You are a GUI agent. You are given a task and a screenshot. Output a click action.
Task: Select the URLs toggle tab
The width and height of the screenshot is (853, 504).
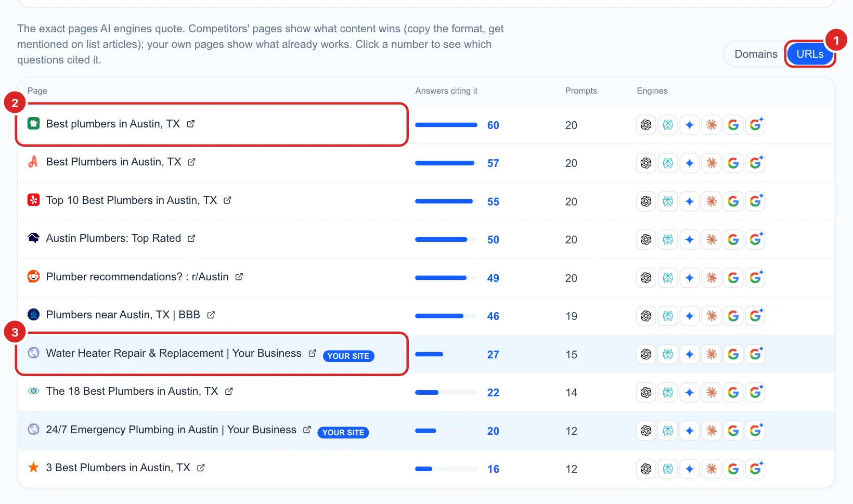pyautogui.click(x=810, y=54)
